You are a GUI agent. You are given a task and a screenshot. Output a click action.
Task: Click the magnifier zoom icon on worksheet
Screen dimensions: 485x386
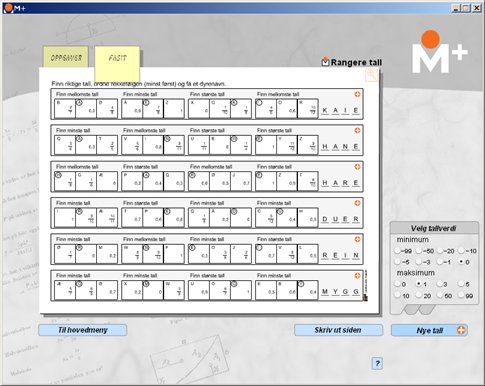[371, 75]
